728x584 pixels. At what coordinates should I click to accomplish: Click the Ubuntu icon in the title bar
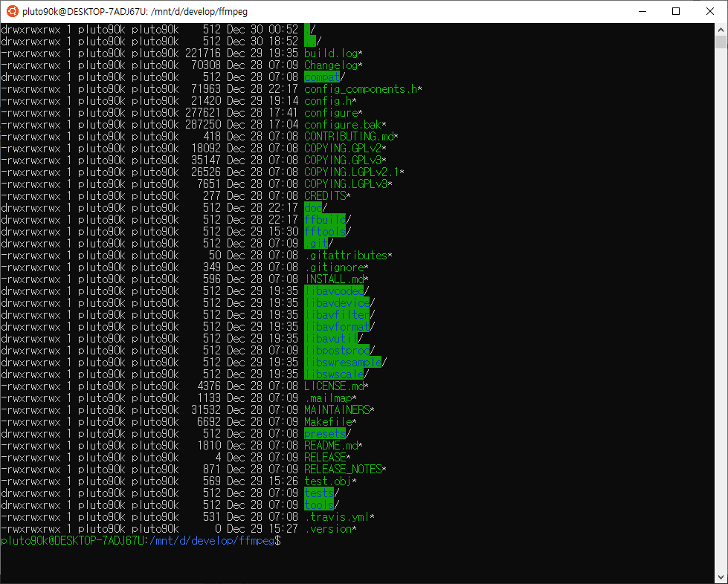coord(12,11)
